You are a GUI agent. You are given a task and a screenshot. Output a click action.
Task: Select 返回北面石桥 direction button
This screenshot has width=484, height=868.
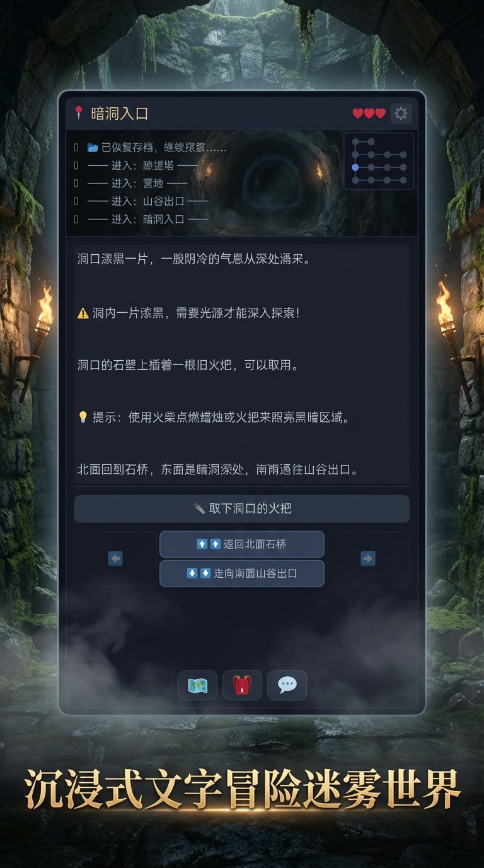(242, 544)
